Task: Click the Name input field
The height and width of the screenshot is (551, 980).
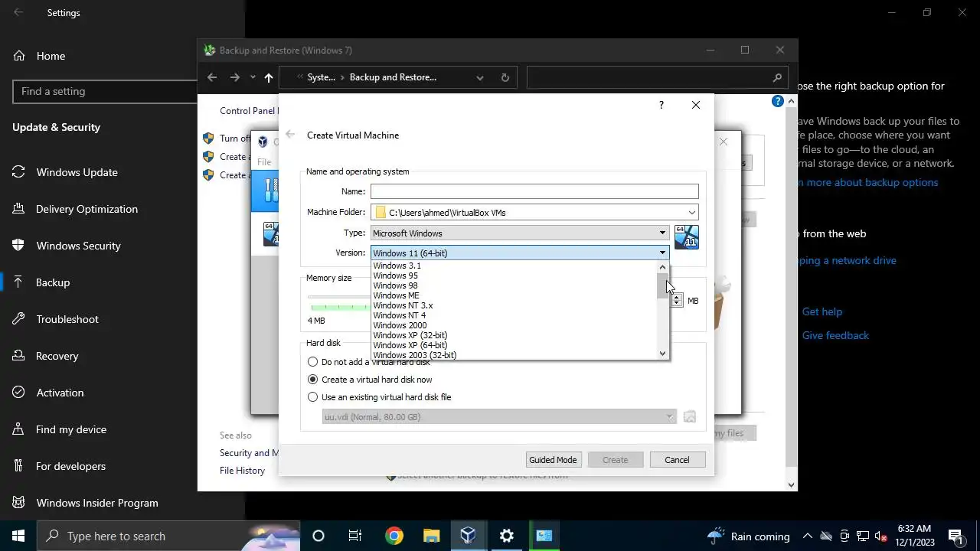Action: [534, 191]
